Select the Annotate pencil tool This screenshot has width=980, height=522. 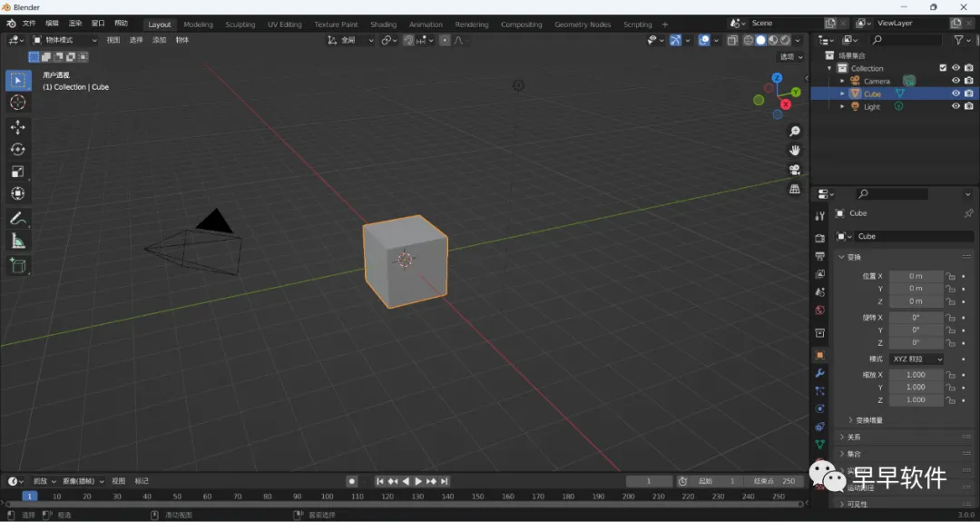point(17,218)
